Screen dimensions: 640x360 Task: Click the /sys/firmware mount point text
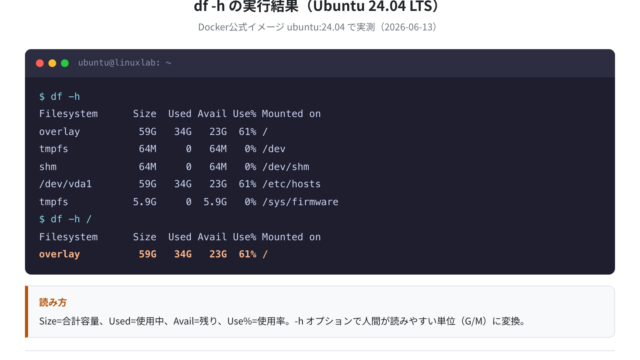[x=300, y=202]
